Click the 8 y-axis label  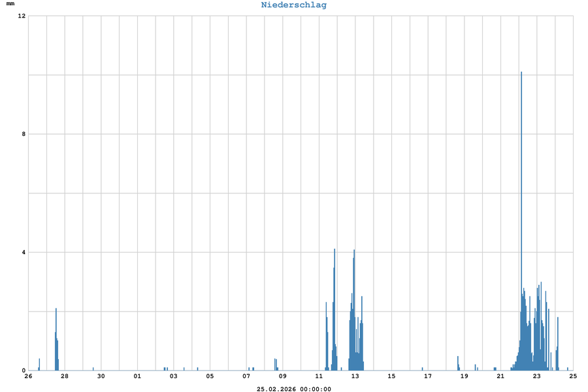pos(23,134)
